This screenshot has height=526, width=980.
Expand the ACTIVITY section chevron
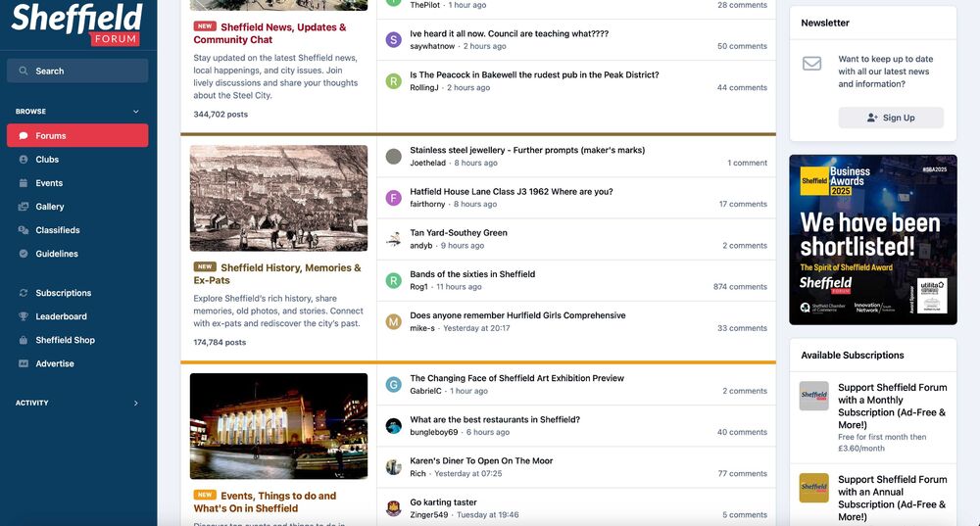[x=135, y=403]
